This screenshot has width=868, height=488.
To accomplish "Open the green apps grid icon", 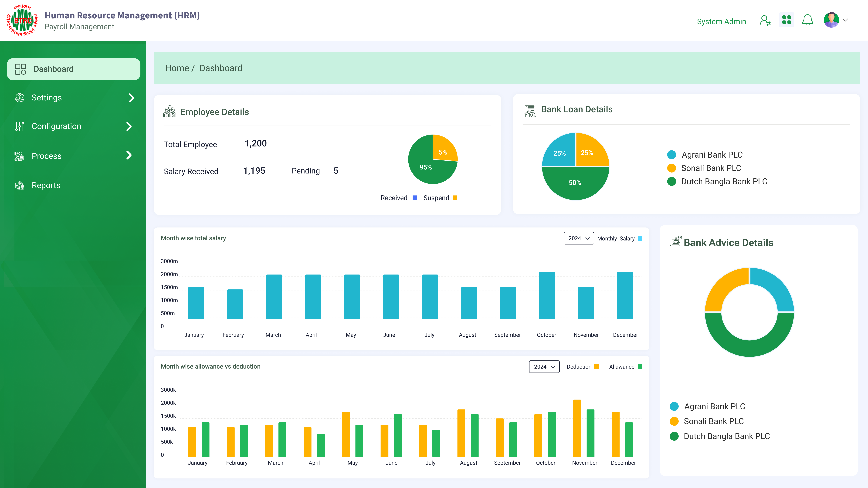I will click(787, 20).
